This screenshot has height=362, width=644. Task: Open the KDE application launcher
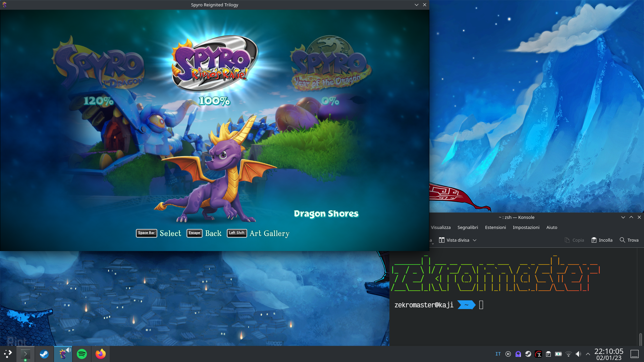pos(8,354)
